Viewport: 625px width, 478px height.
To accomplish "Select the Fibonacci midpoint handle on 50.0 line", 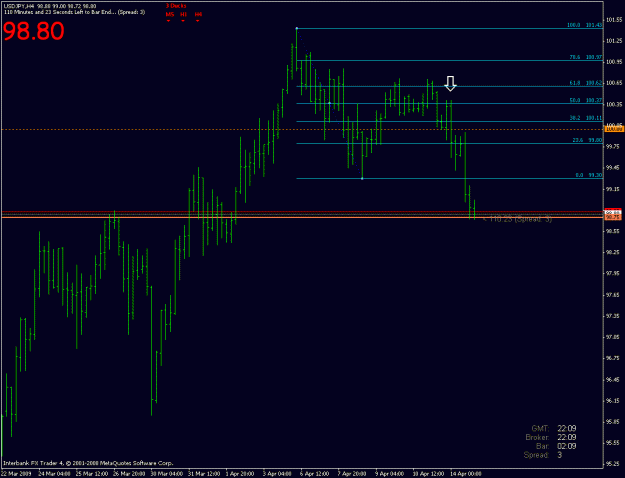I will click(x=329, y=103).
